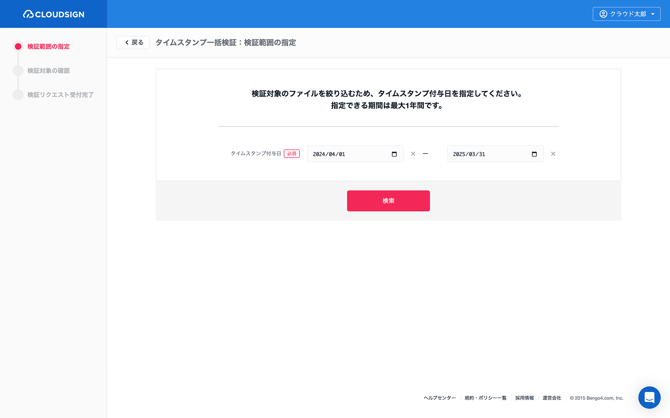Click the CloudSign logo
This screenshot has height=418, width=670.
(x=54, y=14)
